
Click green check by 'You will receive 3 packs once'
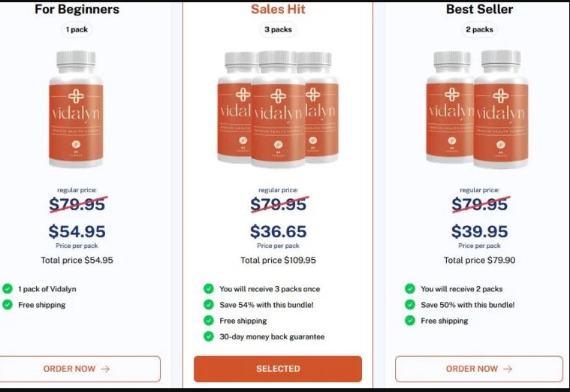point(208,288)
